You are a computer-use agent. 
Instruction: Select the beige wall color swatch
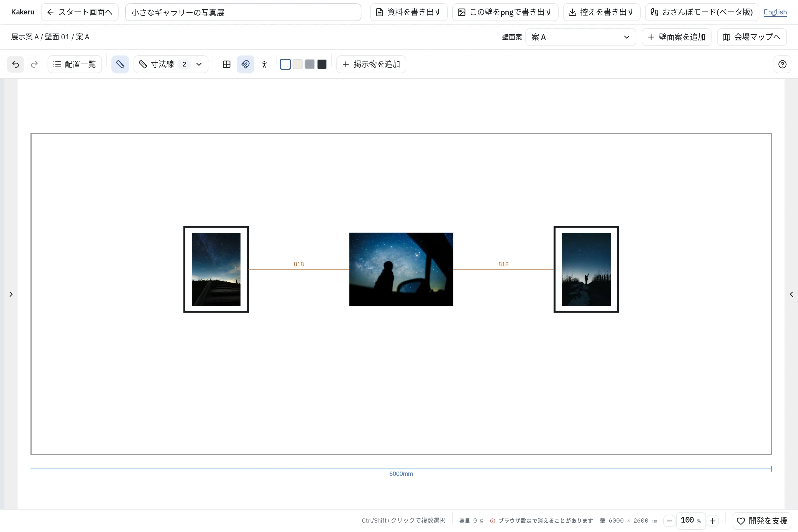tap(298, 64)
